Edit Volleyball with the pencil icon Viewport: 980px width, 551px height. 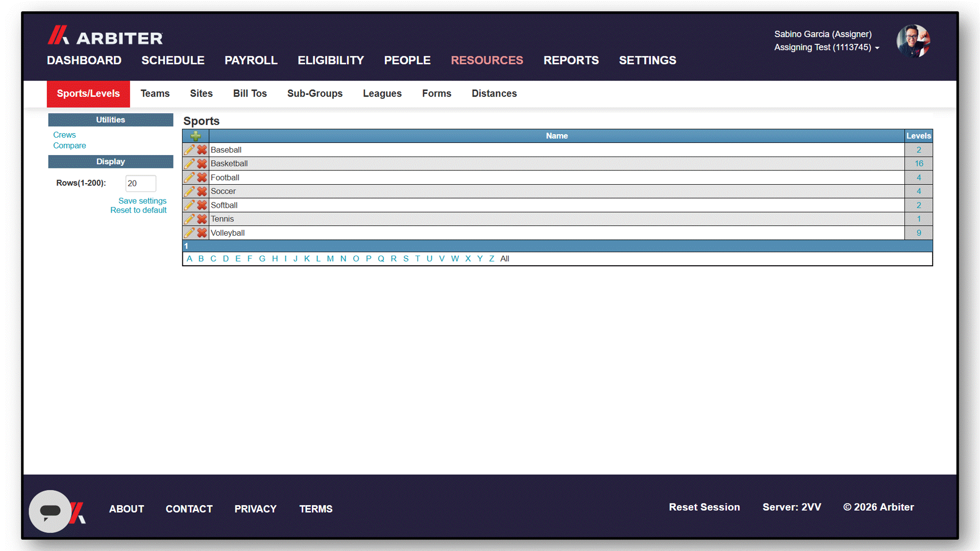pyautogui.click(x=189, y=233)
